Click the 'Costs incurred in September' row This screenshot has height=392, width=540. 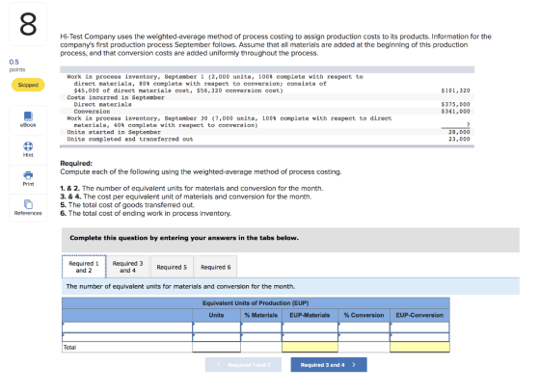pos(267,97)
